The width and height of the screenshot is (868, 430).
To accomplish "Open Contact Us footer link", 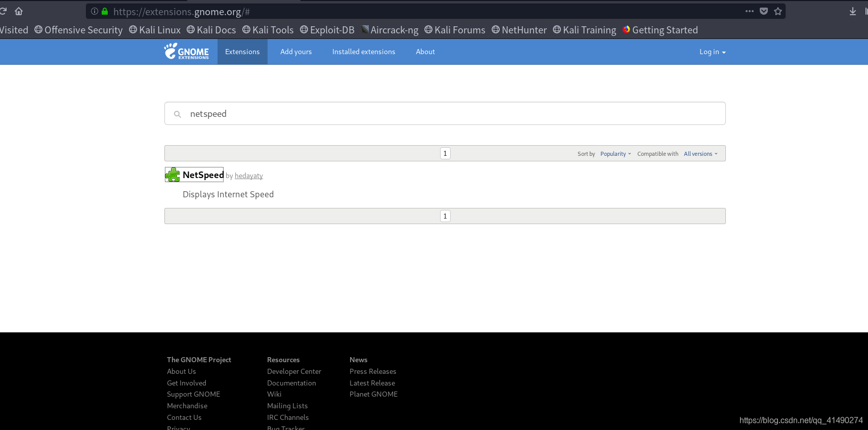I will [x=184, y=417].
